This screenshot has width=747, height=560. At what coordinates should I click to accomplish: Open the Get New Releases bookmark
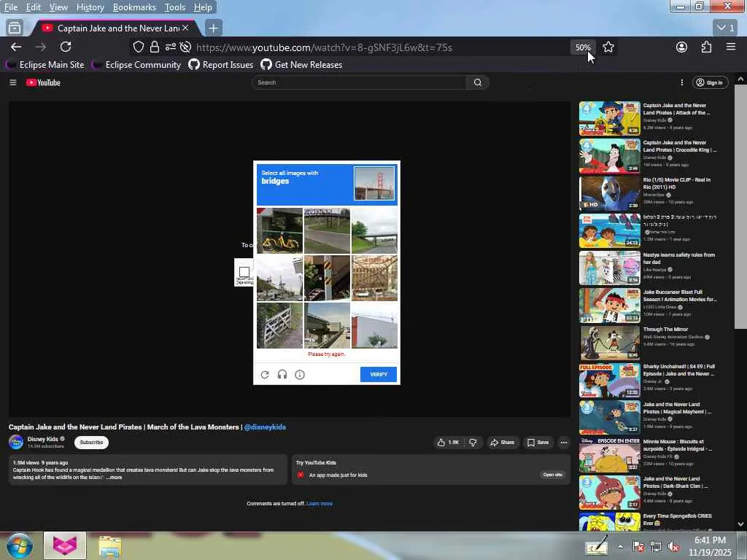click(x=301, y=65)
